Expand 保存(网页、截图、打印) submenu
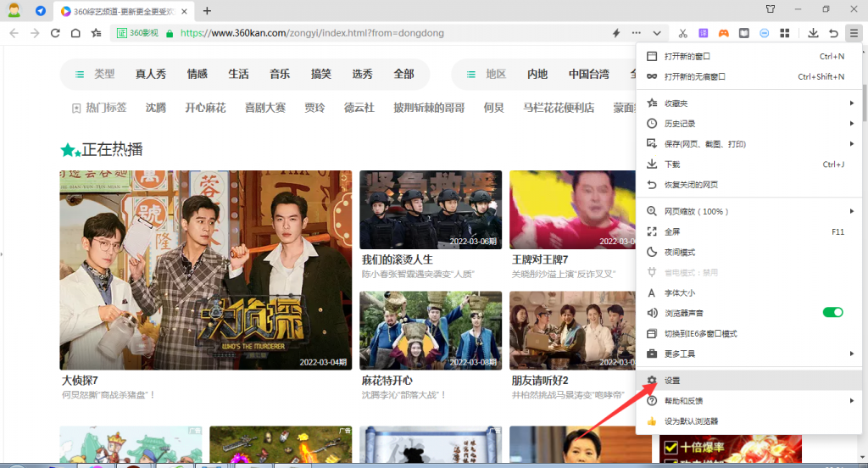868x468 pixels. [x=749, y=144]
